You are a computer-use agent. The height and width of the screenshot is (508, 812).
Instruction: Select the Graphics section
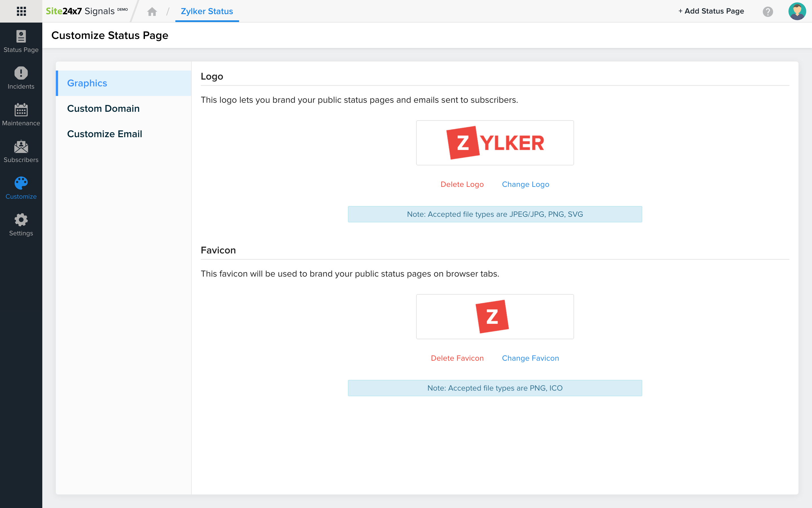[x=123, y=83]
